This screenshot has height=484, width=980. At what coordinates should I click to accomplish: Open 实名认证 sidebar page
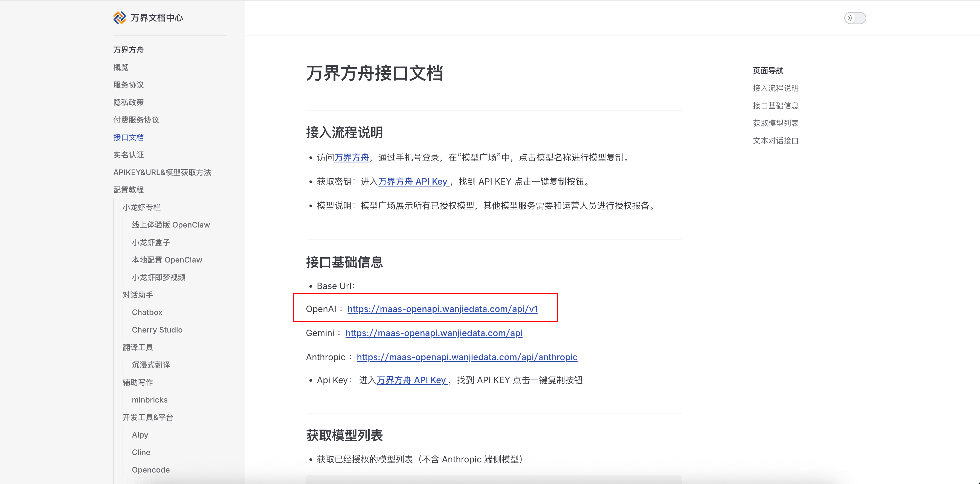click(x=128, y=155)
